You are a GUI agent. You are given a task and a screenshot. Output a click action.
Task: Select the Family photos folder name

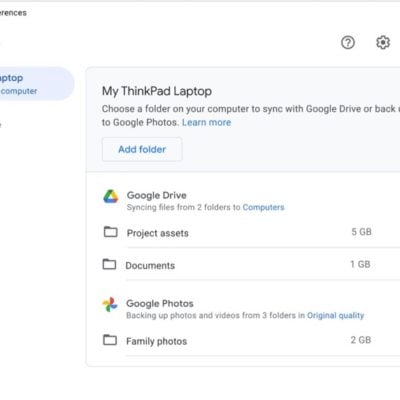pyautogui.click(x=156, y=341)
